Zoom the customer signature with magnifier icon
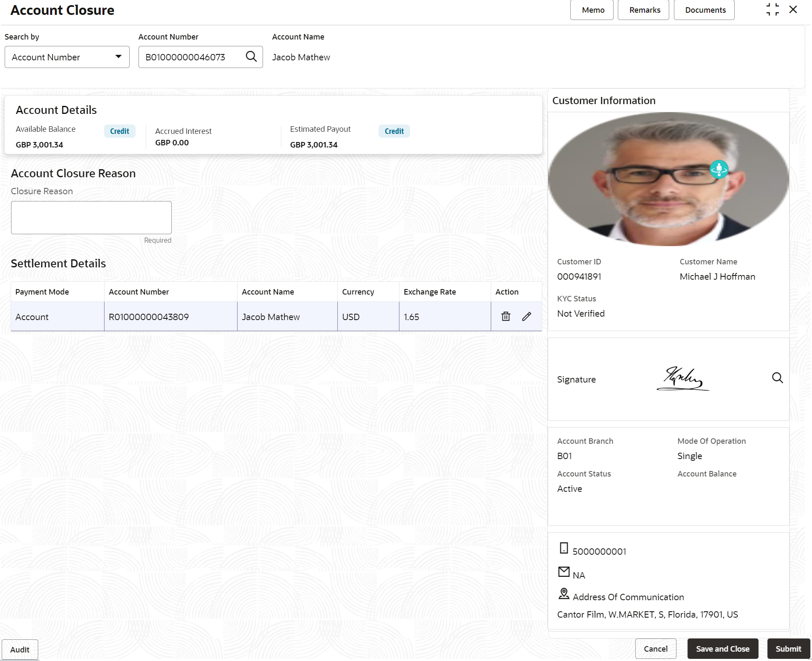The height and width of the screenshot is (661, 812). (777, 378)
